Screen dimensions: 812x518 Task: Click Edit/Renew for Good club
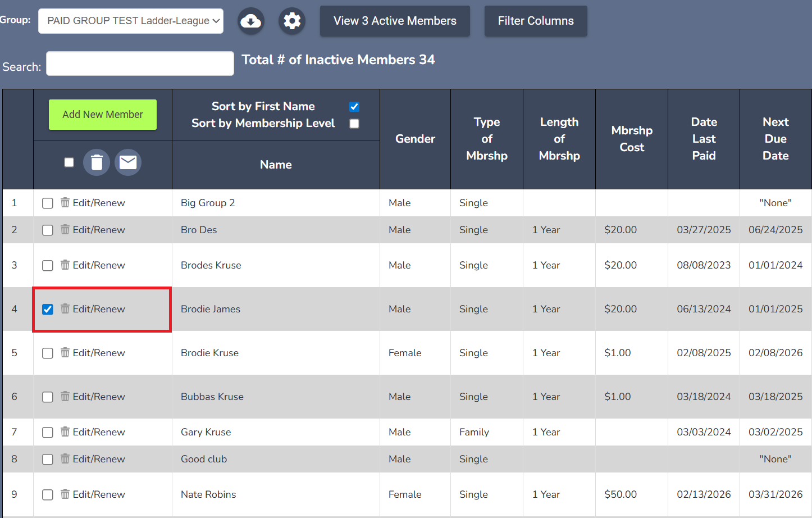coord(99,459)
